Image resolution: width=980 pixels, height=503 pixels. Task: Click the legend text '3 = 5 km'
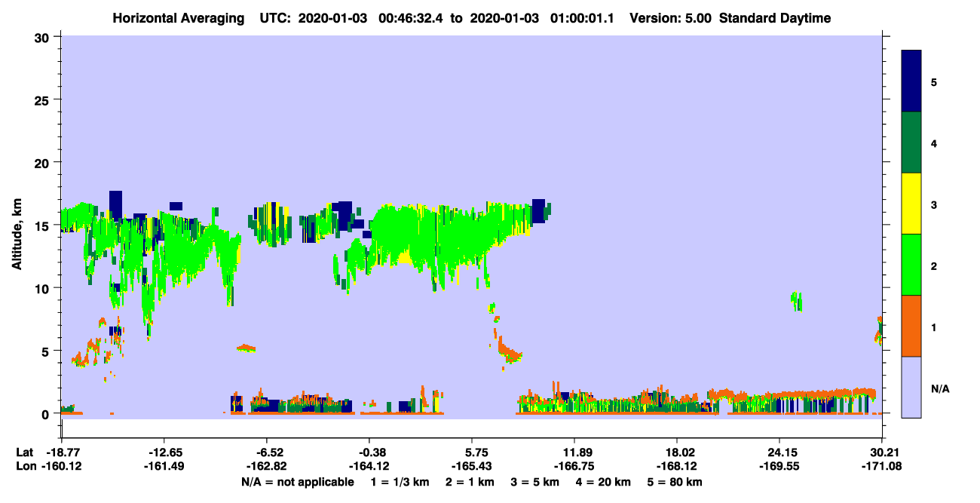[535, 482]
